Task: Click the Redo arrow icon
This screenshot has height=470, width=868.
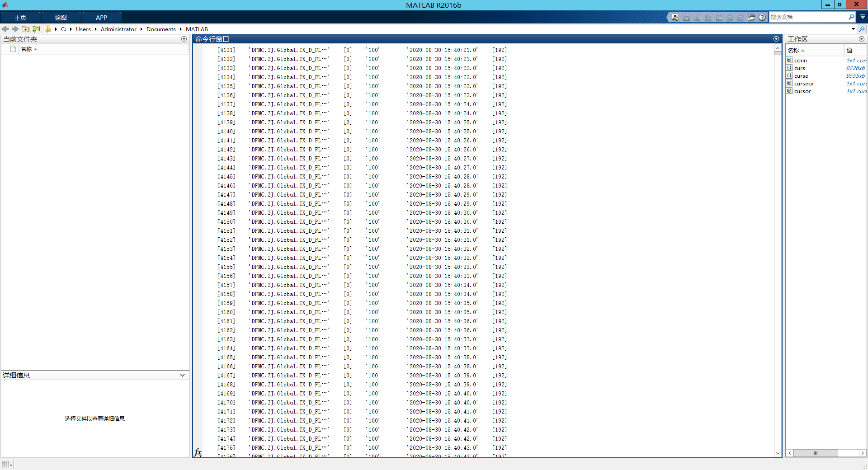Action: (x=741, y=17)
